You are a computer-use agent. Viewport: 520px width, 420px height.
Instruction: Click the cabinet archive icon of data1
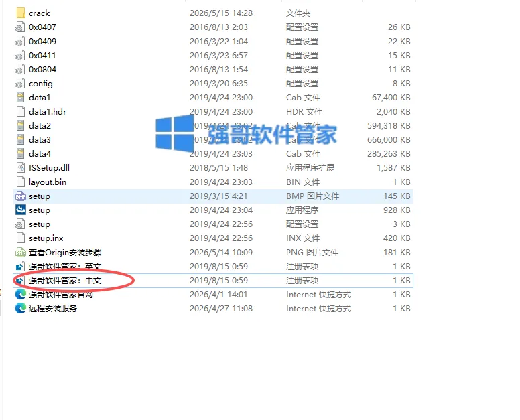21,97
